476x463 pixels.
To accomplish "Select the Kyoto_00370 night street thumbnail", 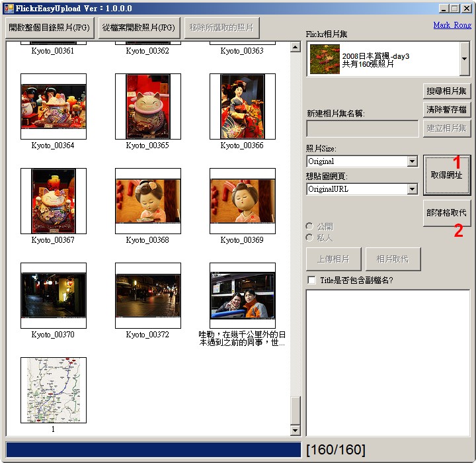I will pyautogui.click(x=54, y=296).
